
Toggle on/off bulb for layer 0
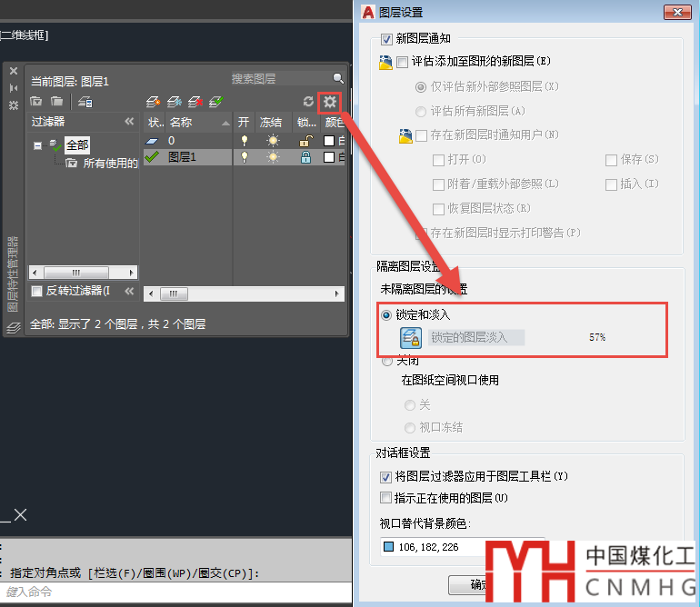245,141
